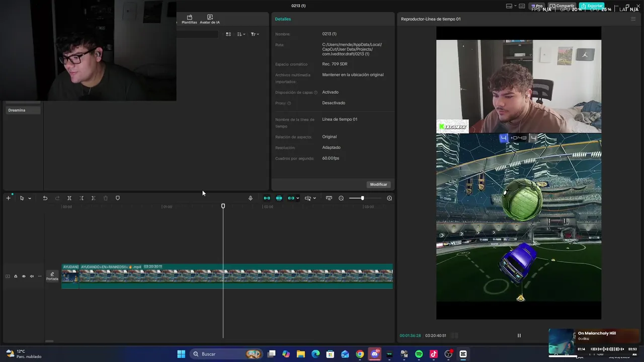
Task: Click the timeline horizontal scrollbar
Action: pos(49,341)
